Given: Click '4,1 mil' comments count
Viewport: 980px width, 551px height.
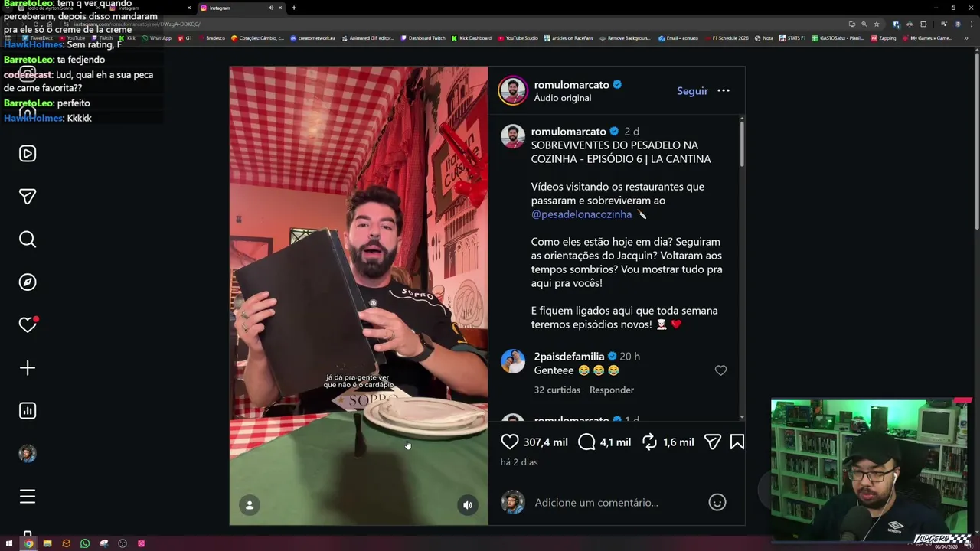Looking at the screenshot, I should coord(616,442).
